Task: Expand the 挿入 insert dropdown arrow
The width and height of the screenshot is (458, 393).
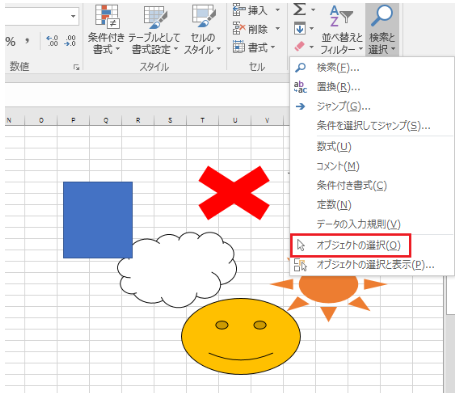Action: (277, 10)
